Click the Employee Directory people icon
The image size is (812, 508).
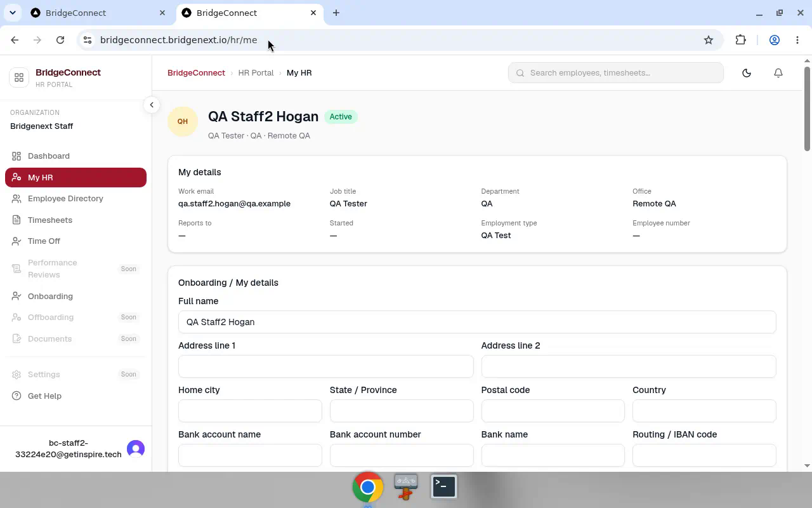(x=16, y=199)
